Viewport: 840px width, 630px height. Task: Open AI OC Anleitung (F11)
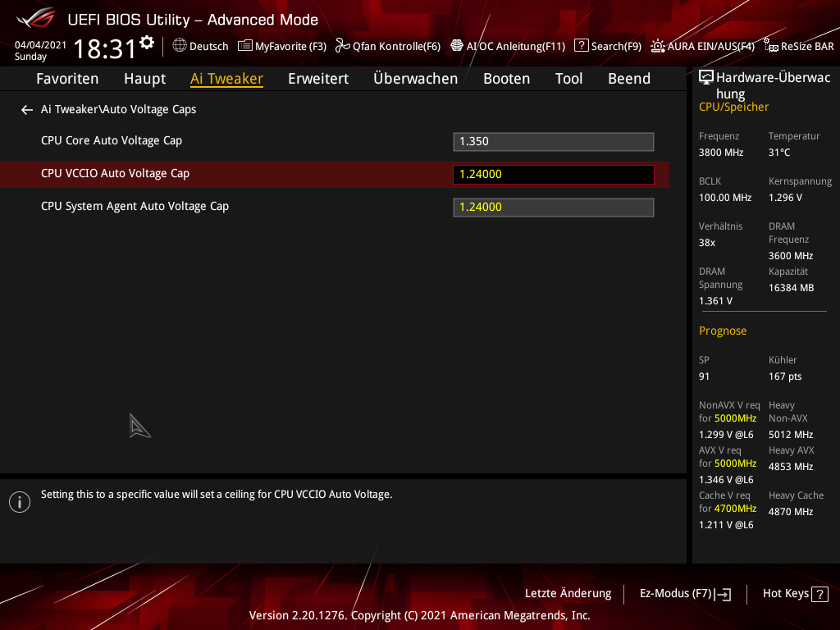click(507, 46)
